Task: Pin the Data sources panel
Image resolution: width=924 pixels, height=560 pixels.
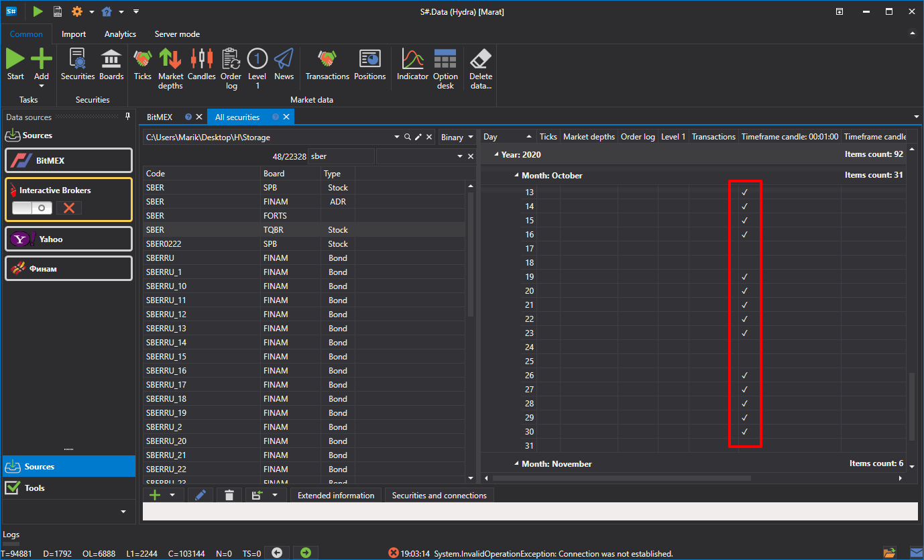Action: point(128,117)
